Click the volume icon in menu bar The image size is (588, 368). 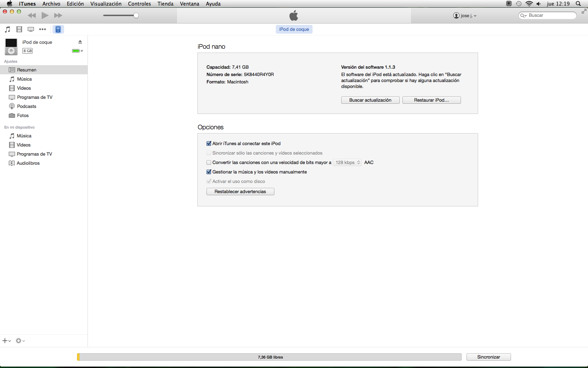coord(539,4)
